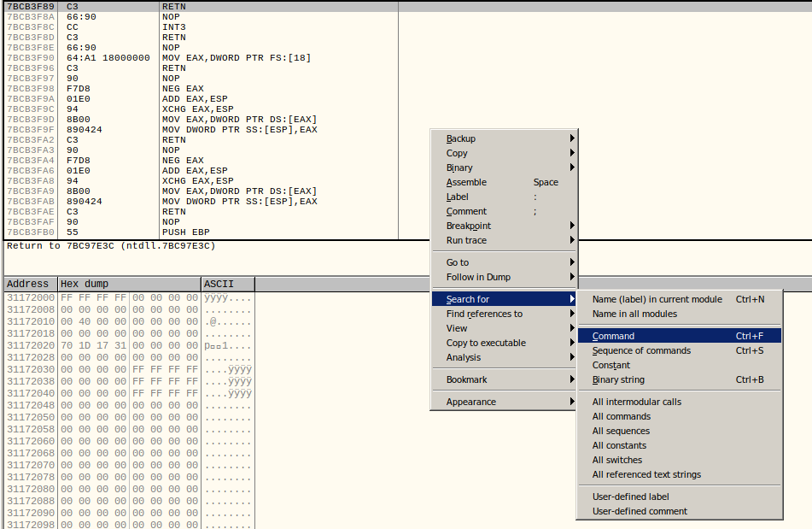Choose Name (label) in current module
The height and width of the screenshot is (529, 812).
(657, 299)
